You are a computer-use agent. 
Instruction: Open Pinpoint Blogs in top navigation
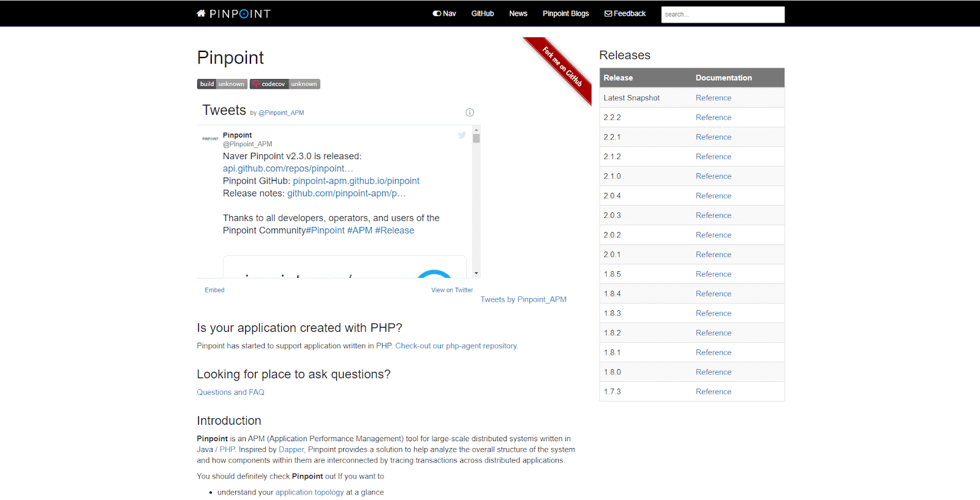pyautogui.click(x=565, y=13)
